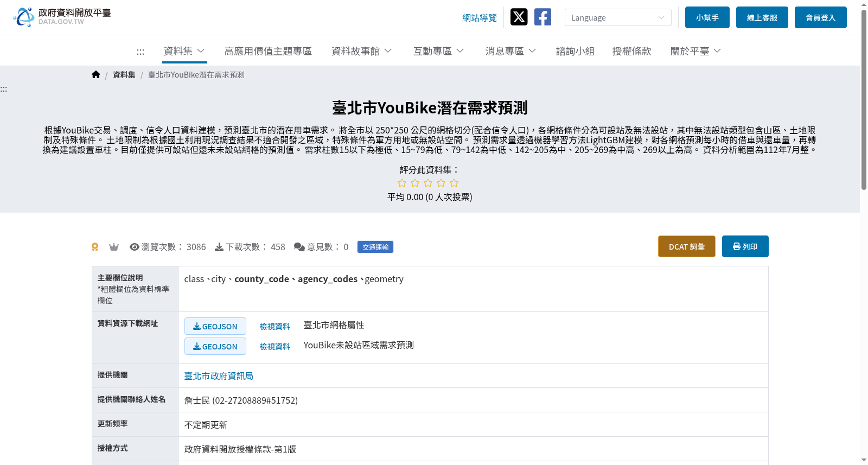Rate dataset with the fourth star
868x465 pixels.
click(441, 183)
